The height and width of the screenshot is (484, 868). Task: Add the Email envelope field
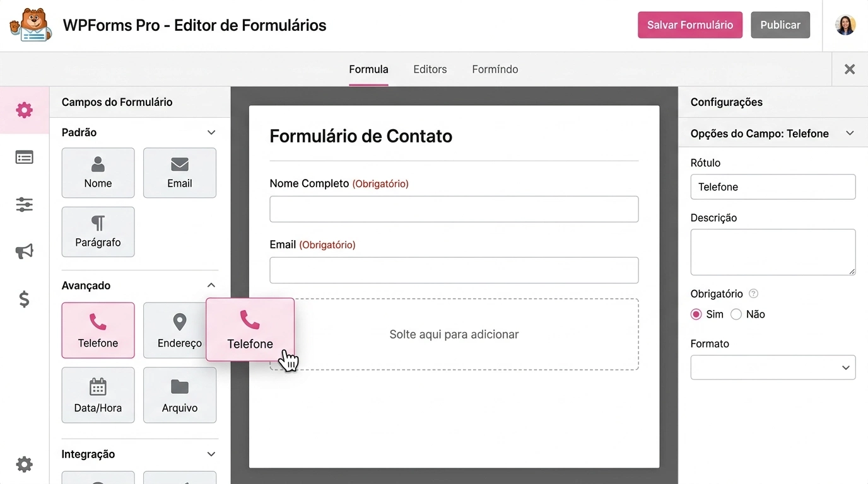(180, 173)
